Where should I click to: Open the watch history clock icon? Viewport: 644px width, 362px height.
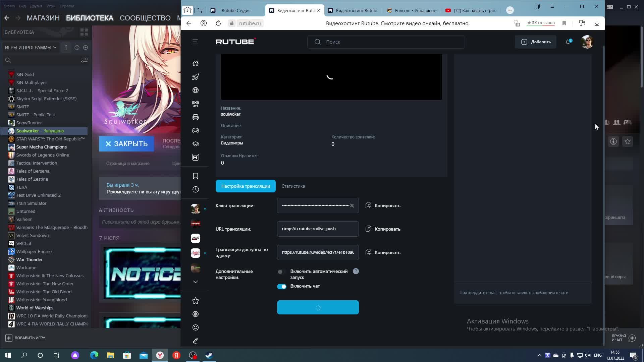pos(196,189)
